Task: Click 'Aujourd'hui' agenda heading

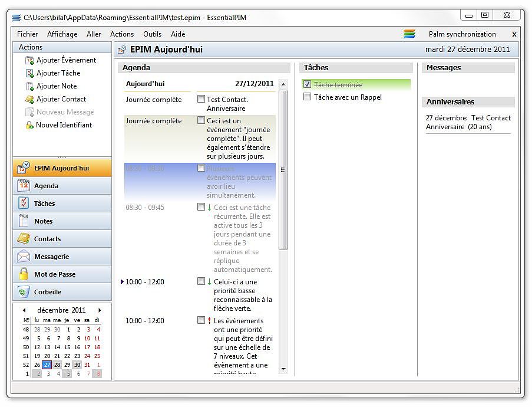Action: coord(145,84)
